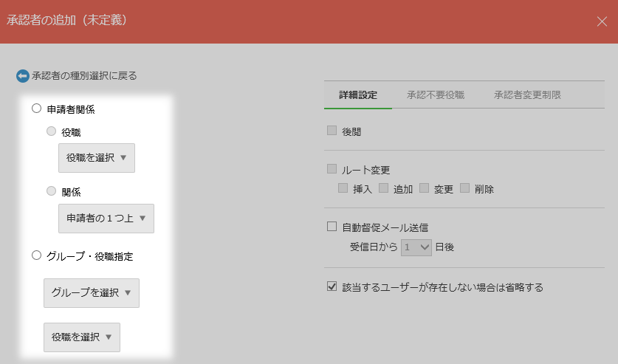This screenshot has height=364, width=618.
Task: Open the 申請者の１つ上 dropdown
Action: pos(106,219)
